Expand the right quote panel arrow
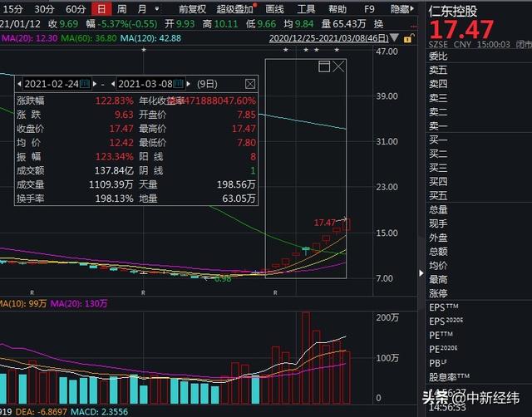The width and height of the screenshot is (532, 417). (421, 273)
